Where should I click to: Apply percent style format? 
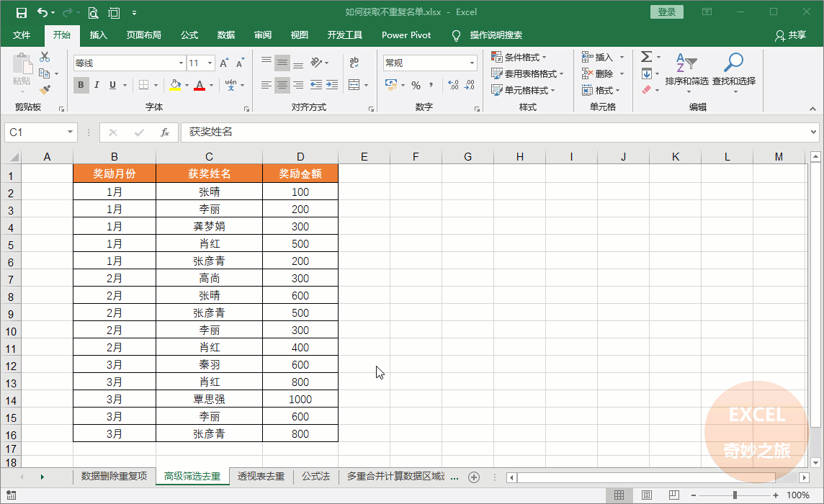(x=416, y=85)
